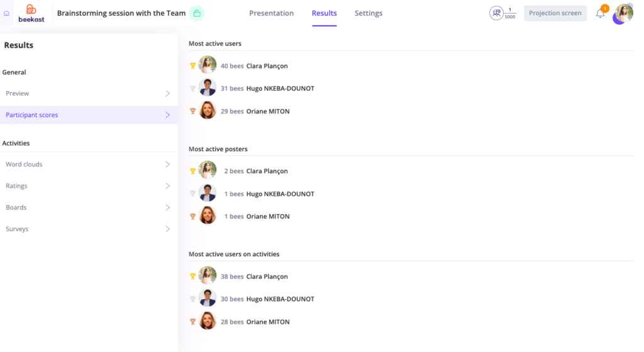
Task: Click the participants count icon
Action: click(x=497, y=13)
